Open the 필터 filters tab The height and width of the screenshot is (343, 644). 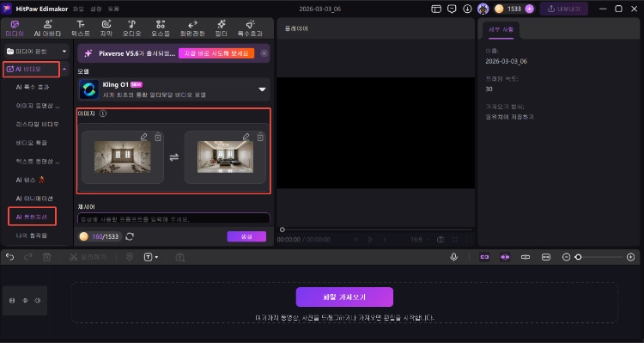(x=221, y=28)
